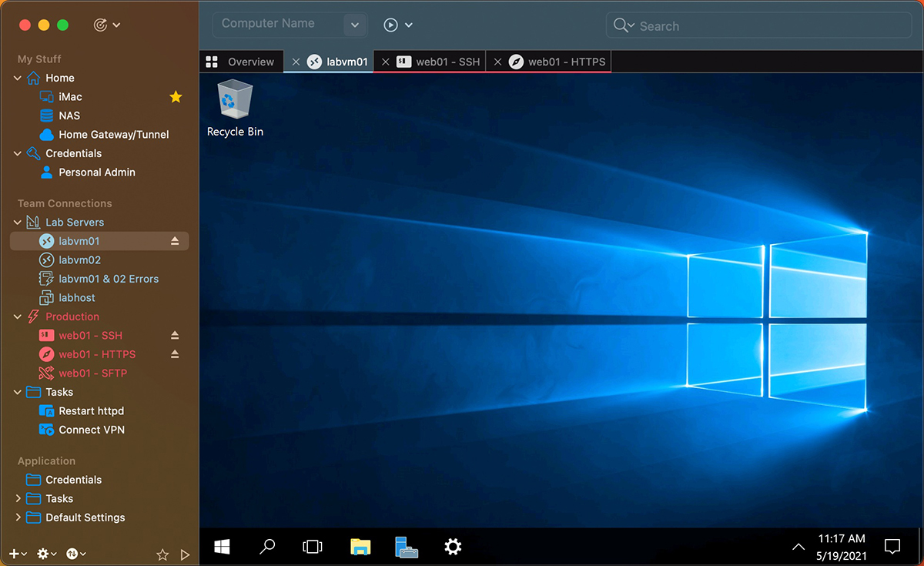Close the web01 - HTTPS tab
This screenshot has height=566, width=924.
(x=497, y=62)
